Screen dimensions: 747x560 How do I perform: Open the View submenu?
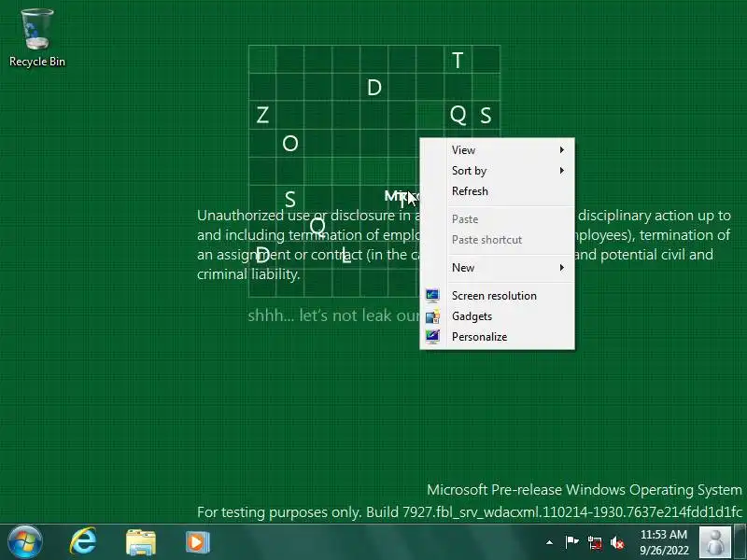(x=498, y=150)
